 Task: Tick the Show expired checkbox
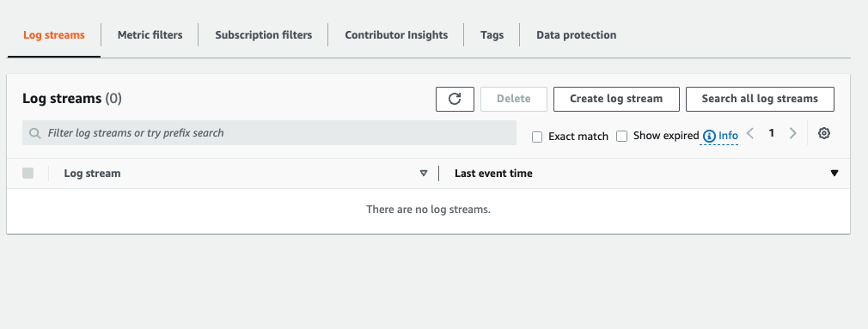(x=621, y=136)
